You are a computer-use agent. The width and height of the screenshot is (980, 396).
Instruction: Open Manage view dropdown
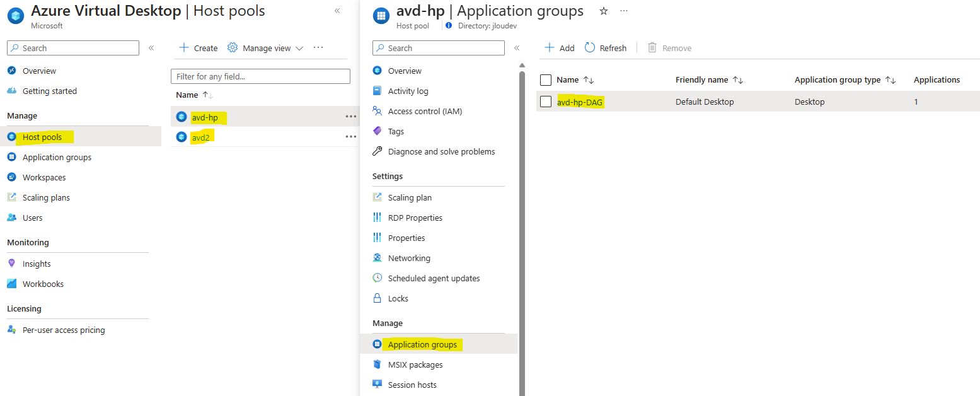(x=265, y=48)
